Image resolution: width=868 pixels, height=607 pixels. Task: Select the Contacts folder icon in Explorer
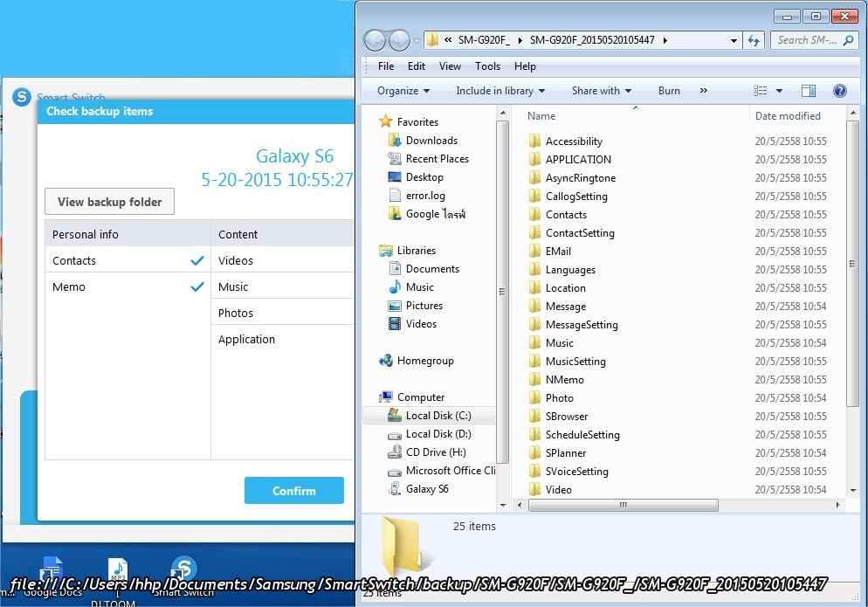[534, 214]
